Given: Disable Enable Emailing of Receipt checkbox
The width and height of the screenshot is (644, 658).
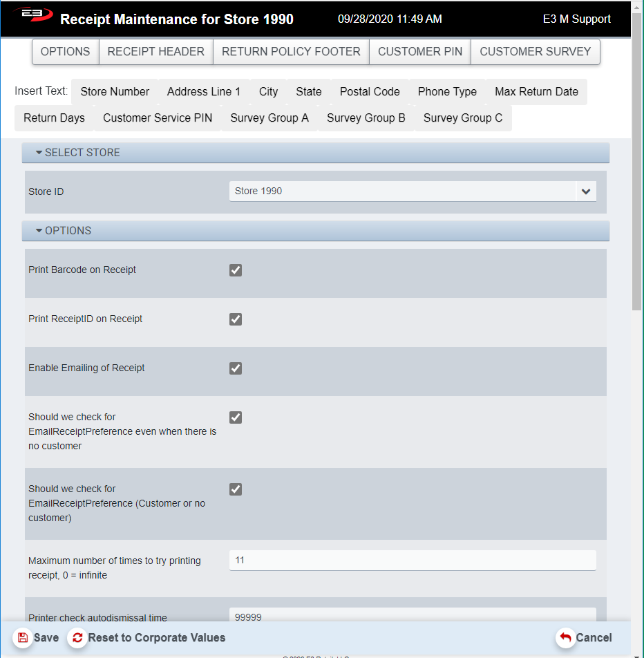Looking at the screenshot, I should 236,368.
